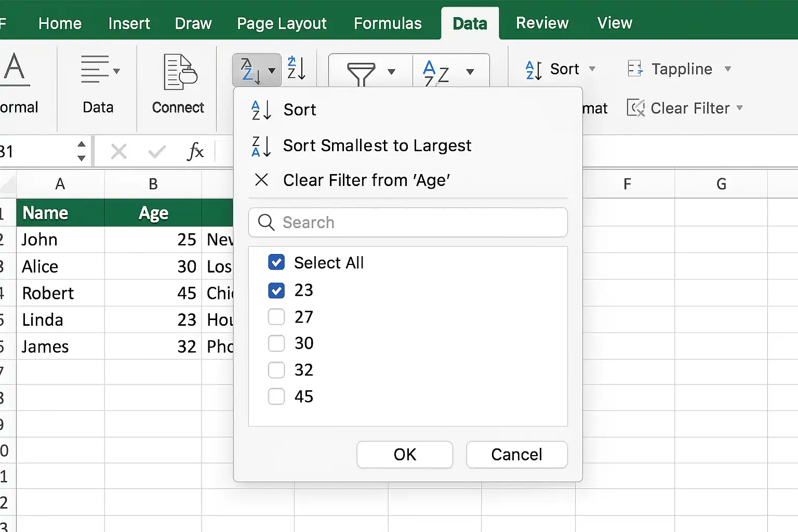The height and width of the screenshot is (532, 798).
Task: Click the Search field in filter popup
Action: click(408, 222)
